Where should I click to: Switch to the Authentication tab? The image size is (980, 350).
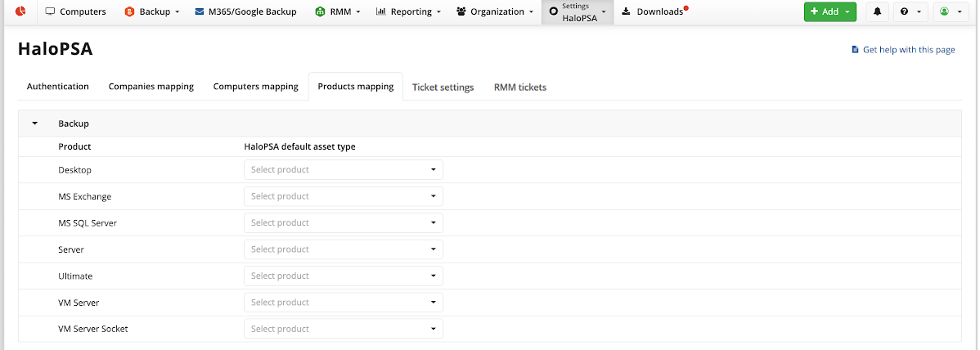(x=57, y=87)
